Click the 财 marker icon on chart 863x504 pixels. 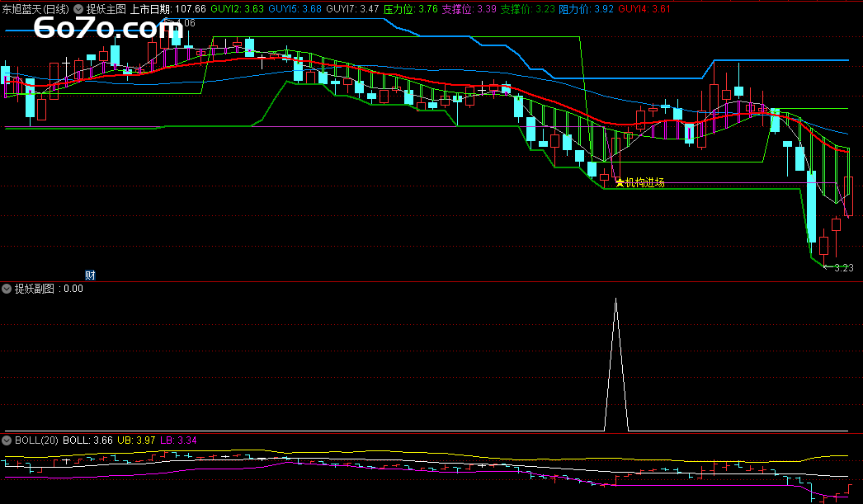pos(90,275)
